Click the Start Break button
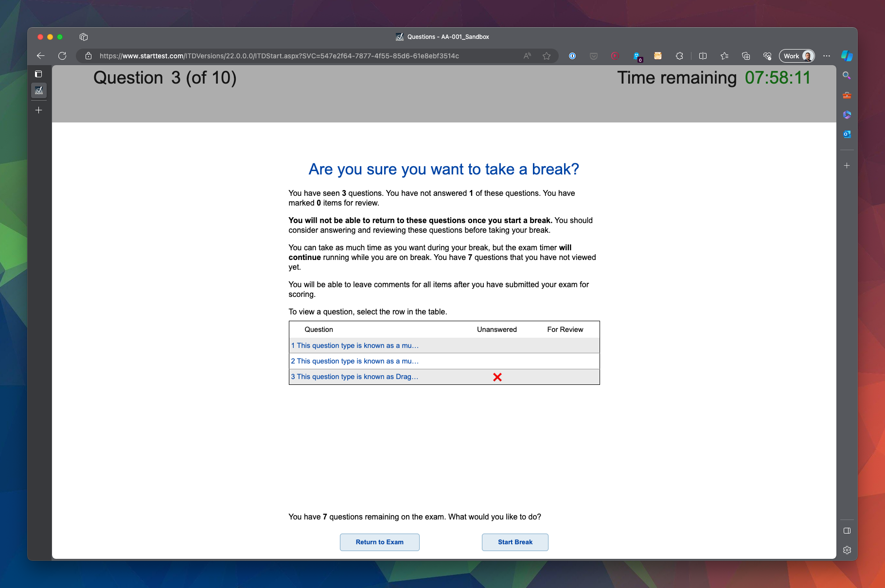The width and height of the screenshot is (885, 588). pos(514,542)
